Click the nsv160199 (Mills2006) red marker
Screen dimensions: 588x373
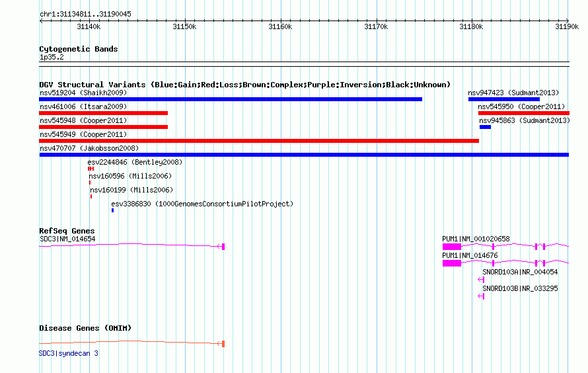(91, 196)
